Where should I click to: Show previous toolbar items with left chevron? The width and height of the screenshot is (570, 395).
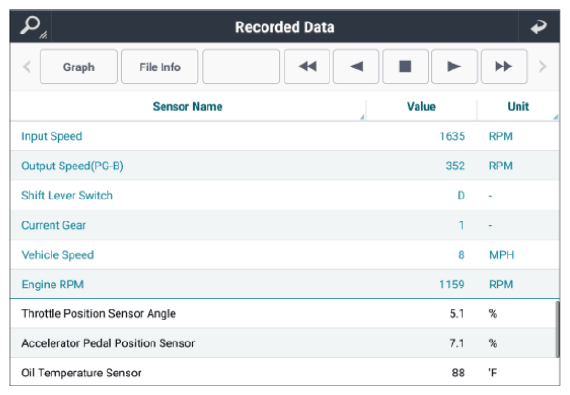pos(27,66)
